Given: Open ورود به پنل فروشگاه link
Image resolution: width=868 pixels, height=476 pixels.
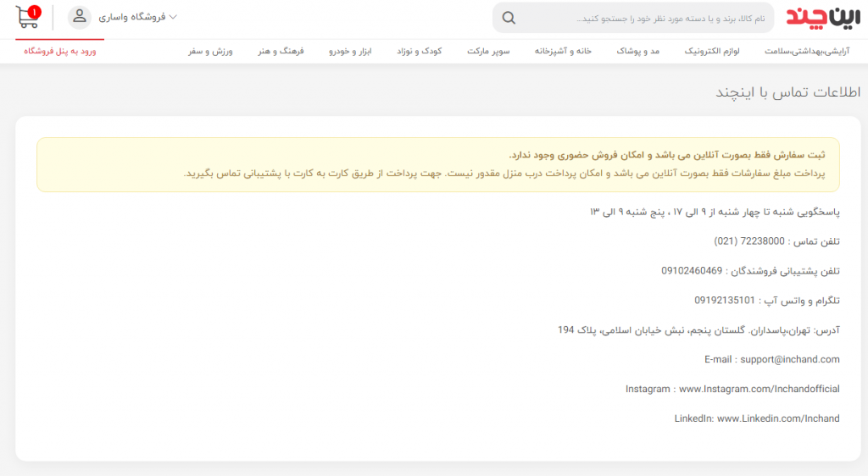Looking at the screenshot, I should coord(59,52).
